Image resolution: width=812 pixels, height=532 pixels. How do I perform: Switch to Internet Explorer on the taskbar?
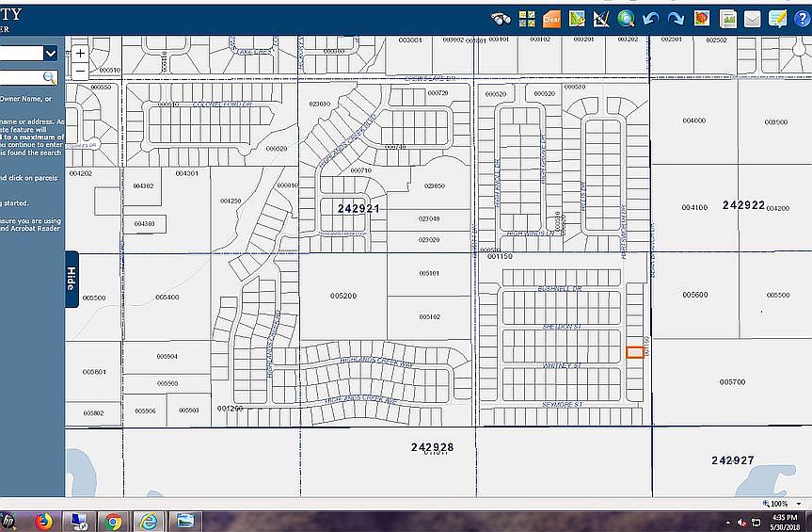pos(148,521)
